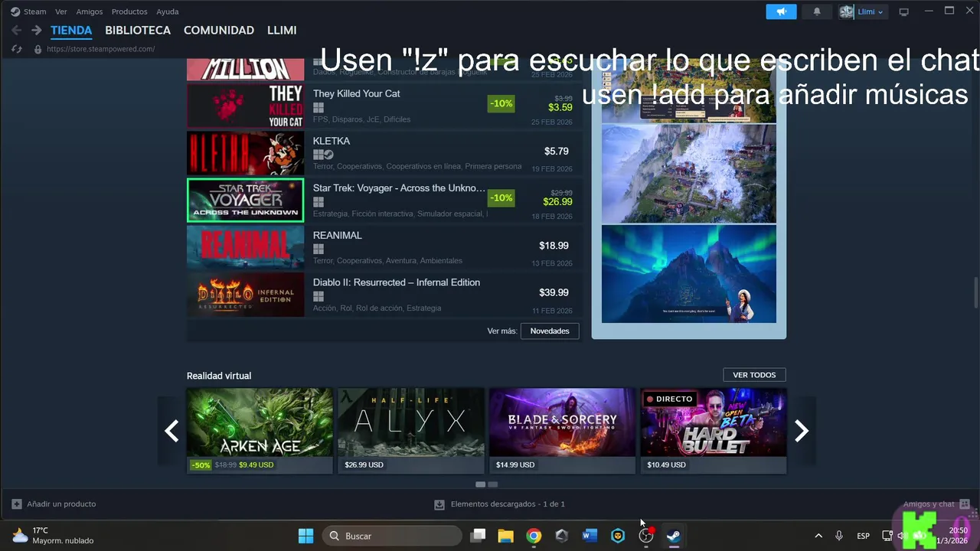The width and height of the screenshot is (980, 551).
Task: Click the Star Trek Voyager capsule image
Action: [245, 201]
